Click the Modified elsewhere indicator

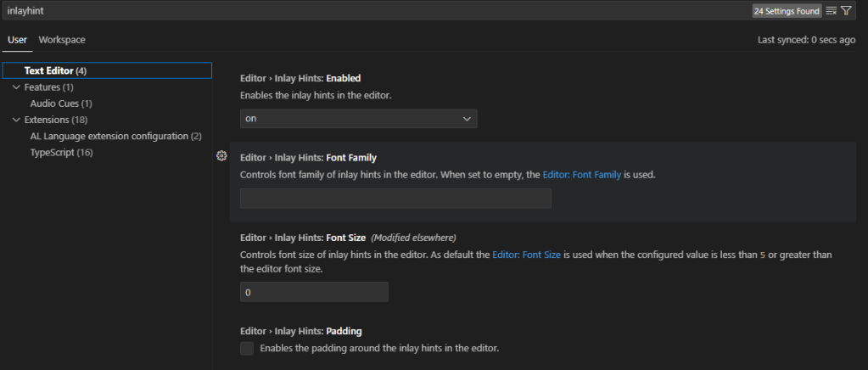(413, 238)
